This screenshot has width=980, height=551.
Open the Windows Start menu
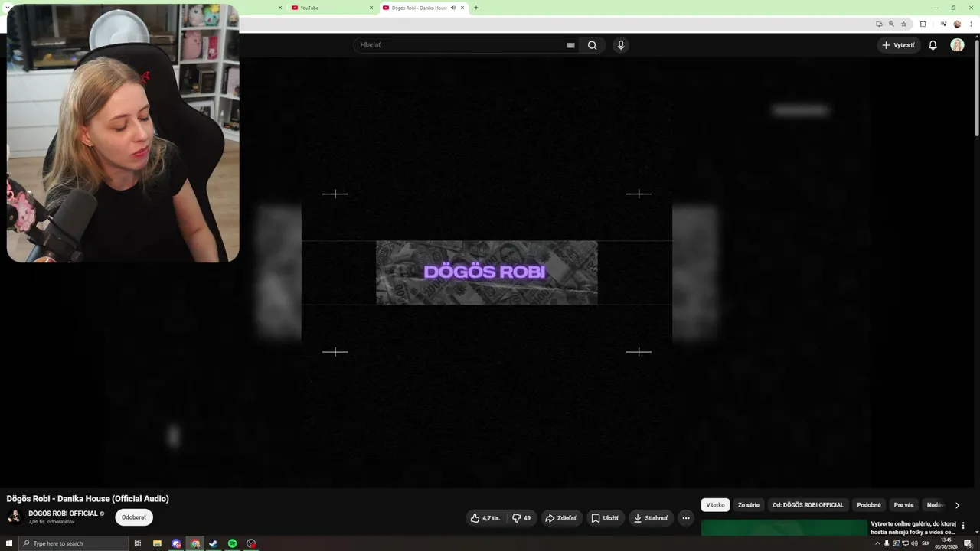click(x=9, y=543)
